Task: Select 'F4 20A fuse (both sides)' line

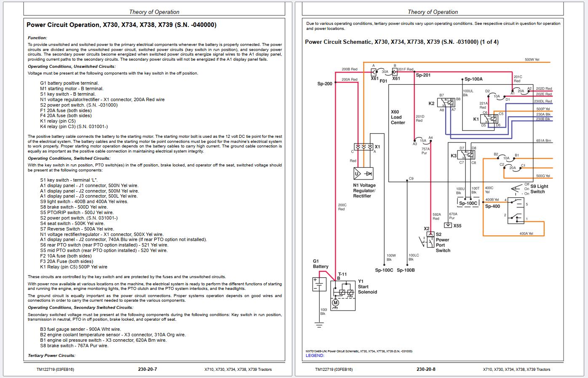Action: 66,116
